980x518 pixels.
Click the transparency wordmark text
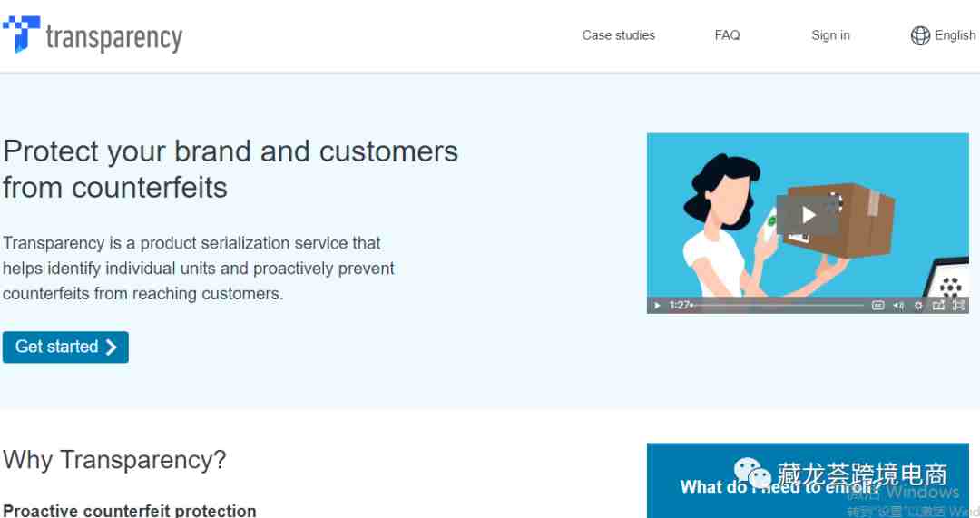click(x=114, y=38)
